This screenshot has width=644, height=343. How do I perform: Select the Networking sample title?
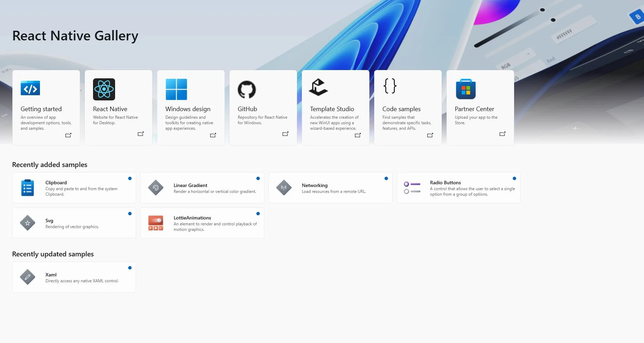point(315,185)
